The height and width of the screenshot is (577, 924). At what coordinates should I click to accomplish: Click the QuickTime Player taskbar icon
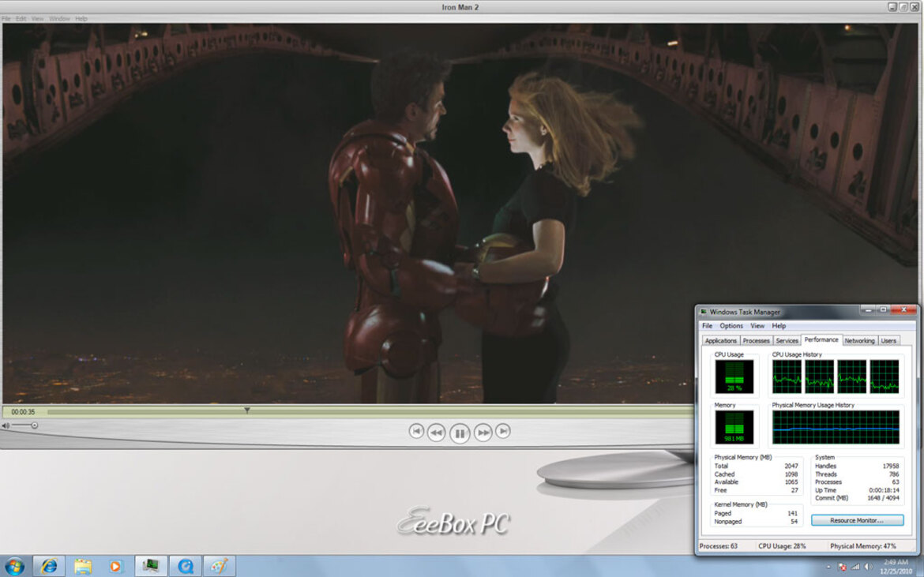(186, 567)
